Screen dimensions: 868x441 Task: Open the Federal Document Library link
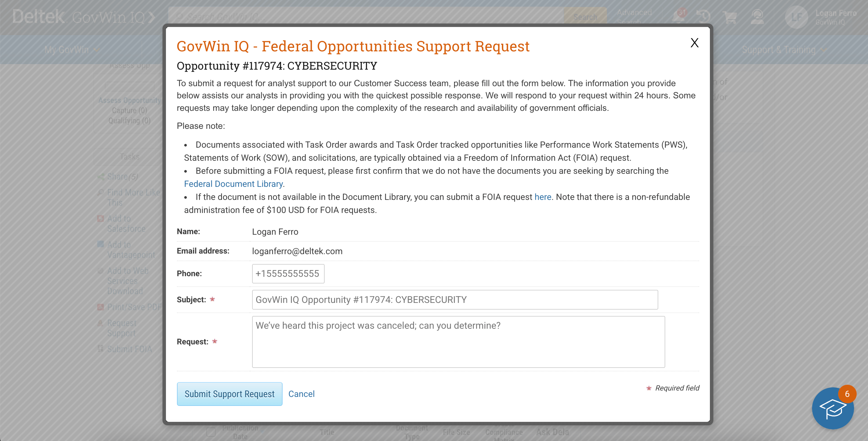pyautogui.click(x=233, y=184)
